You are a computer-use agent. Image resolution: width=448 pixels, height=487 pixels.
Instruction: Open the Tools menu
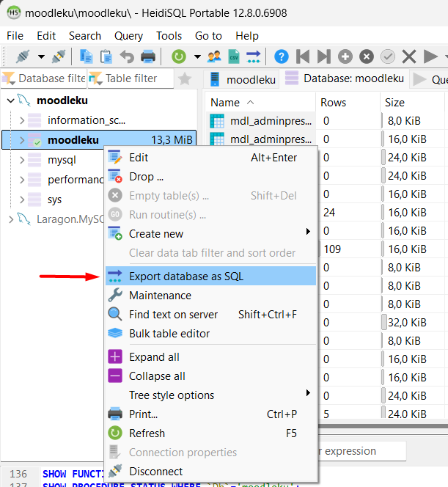tap(169, 36)
